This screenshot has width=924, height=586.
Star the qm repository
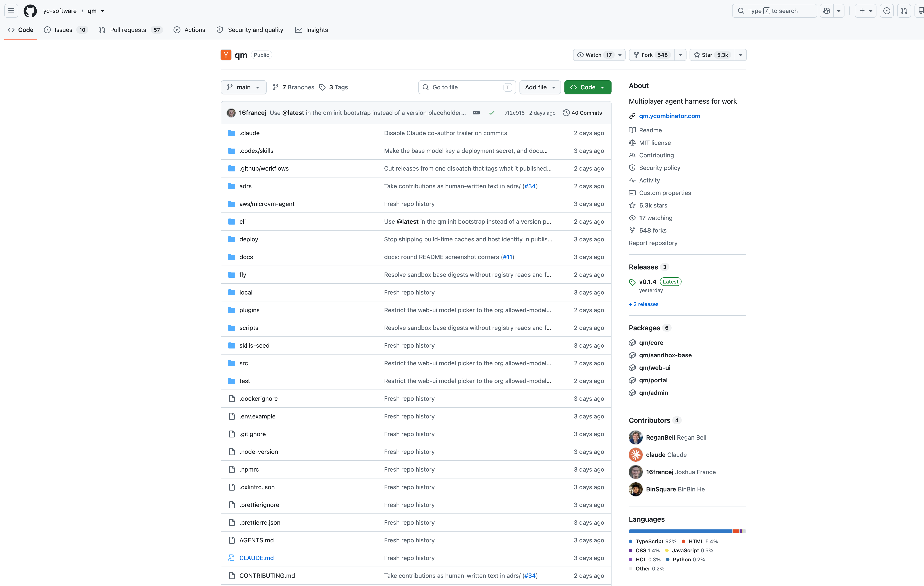tap(712, 55)
